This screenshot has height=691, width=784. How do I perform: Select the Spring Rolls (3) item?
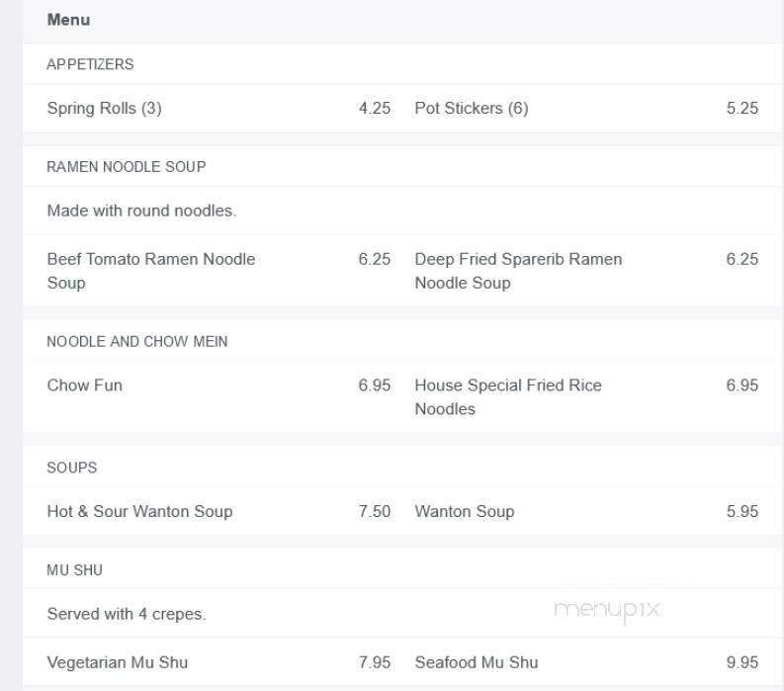coord(104,109)
